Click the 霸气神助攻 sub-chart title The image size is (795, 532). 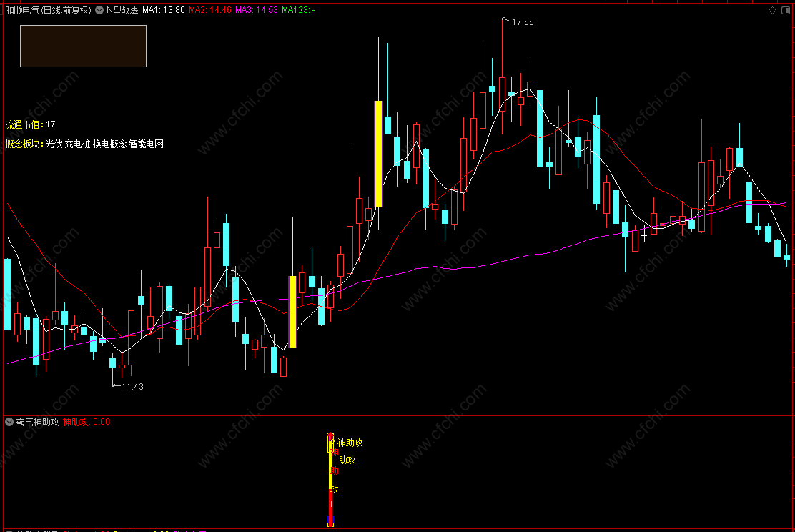[x=37, y=422]
